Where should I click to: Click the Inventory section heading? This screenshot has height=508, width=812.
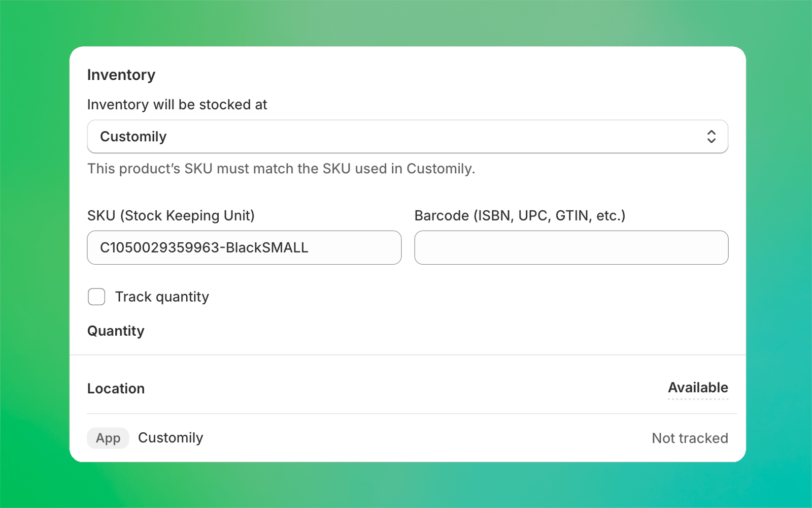pyautogui.click(x=121, y=75)
